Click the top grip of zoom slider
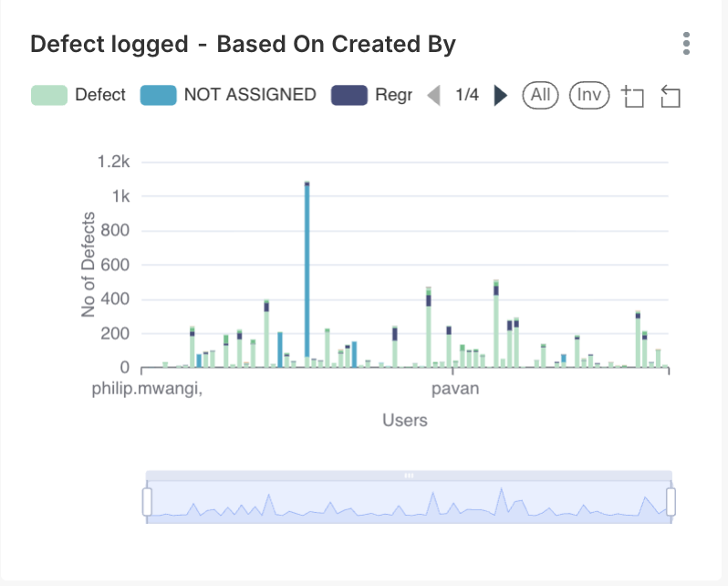The height and width of the screenshot is (586, 728). [x=409, y=476]
